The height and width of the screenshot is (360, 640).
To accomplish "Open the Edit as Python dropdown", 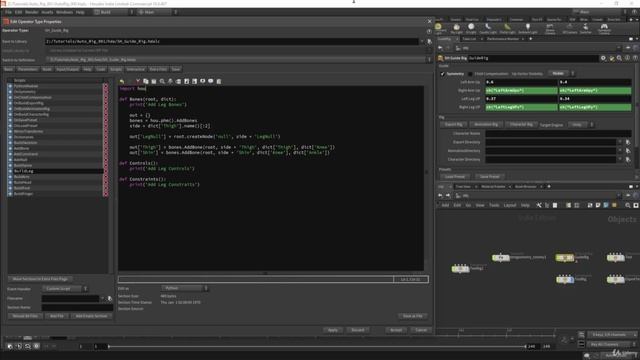I will (184, 288).
